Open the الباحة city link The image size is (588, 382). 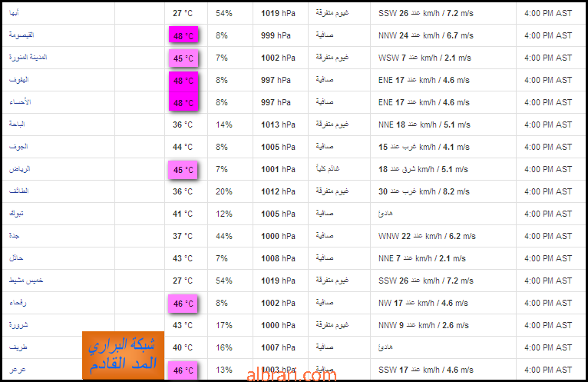click(17, 125)
